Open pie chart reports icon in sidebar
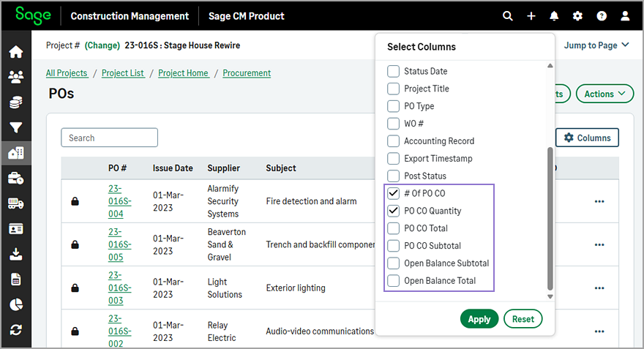 tap(16, 304)
